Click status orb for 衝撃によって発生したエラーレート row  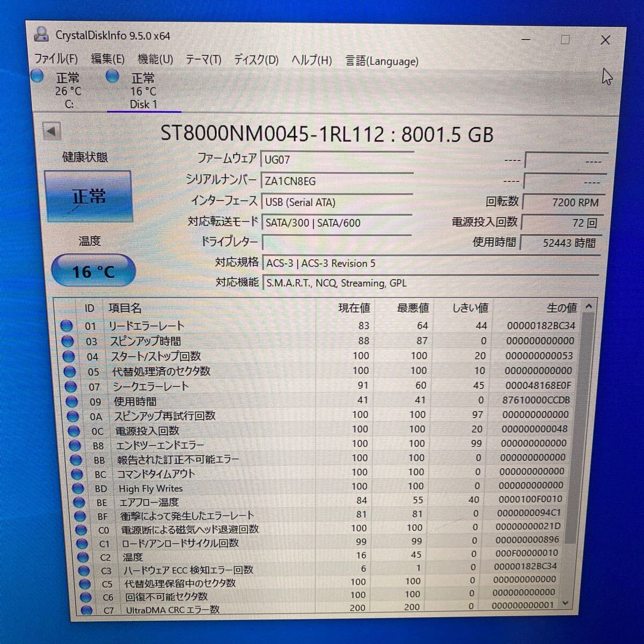click(80, 516)
